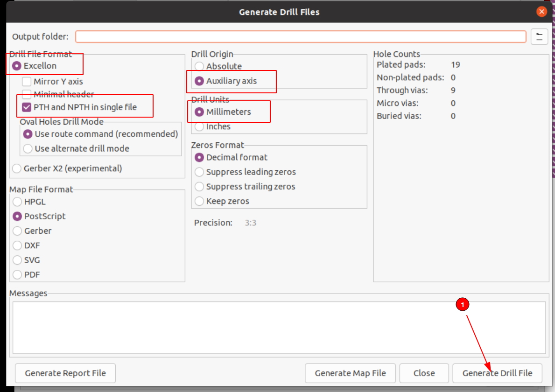This screenshot has width=555, height=392.
Task: Click the Precision value 3:3
Action: pyautogui.click(x=251, y=223)
